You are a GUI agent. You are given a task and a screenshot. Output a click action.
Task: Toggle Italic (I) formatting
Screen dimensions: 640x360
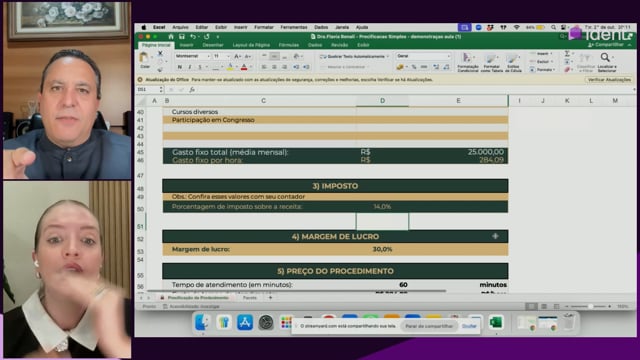pyautogui.click(x=190, y=67)
